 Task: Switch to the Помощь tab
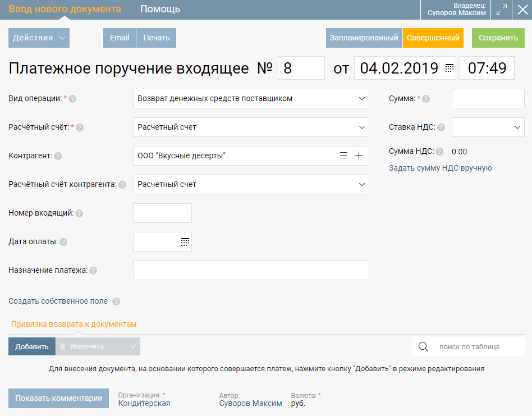point(160,9)
